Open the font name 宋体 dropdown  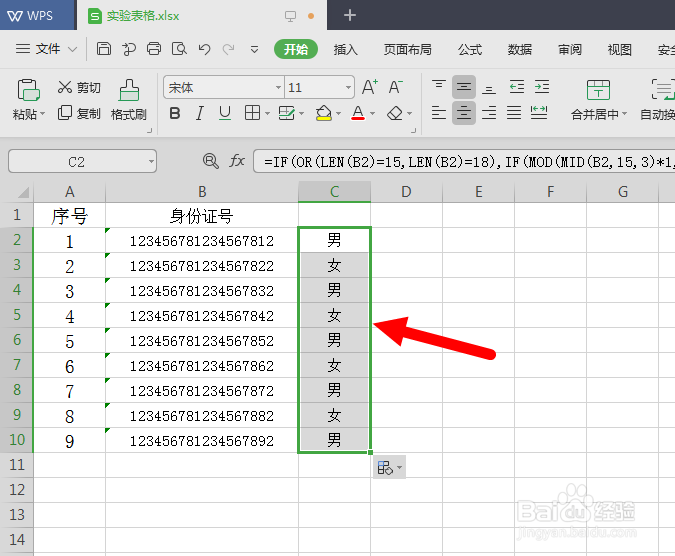coord(278,88)
